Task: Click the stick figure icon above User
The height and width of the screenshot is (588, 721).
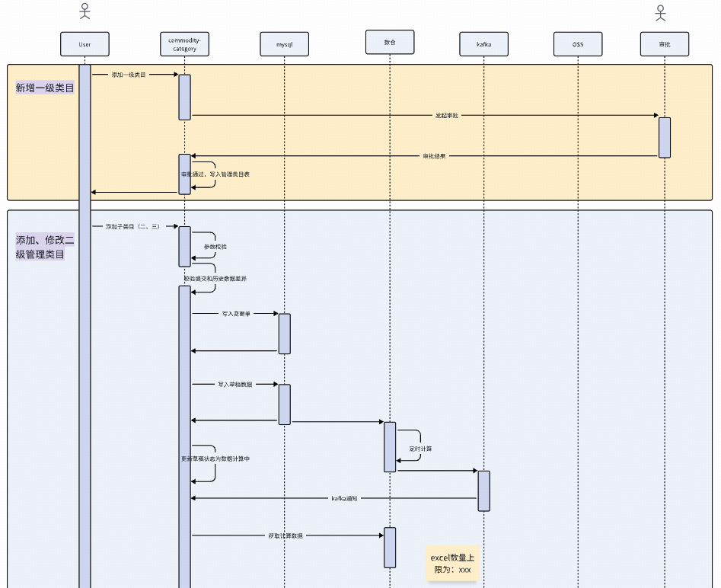Action: coord(85,11)
